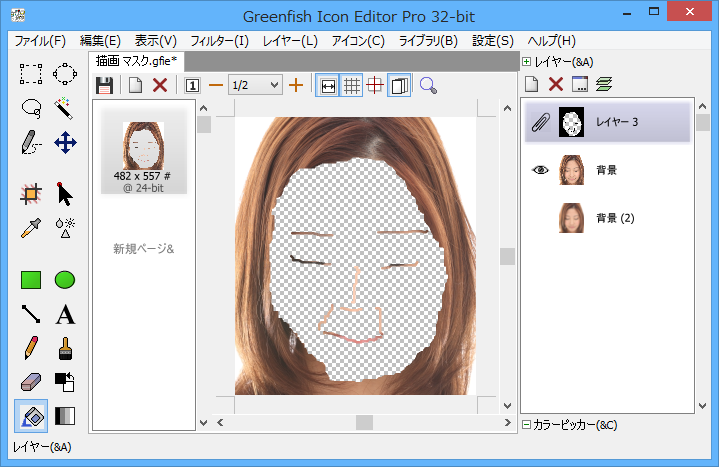Select the Rectangle select tool
This screenshot has height=467, width=719.
point(31,73)
